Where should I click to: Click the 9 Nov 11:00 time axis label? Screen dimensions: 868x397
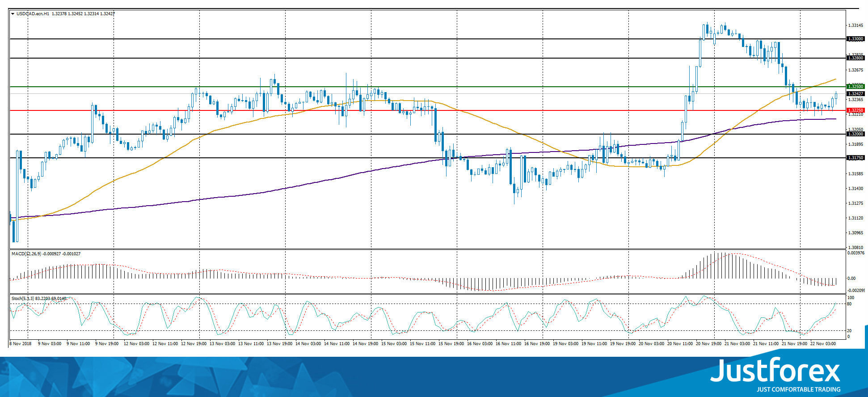tap(78, 344)
